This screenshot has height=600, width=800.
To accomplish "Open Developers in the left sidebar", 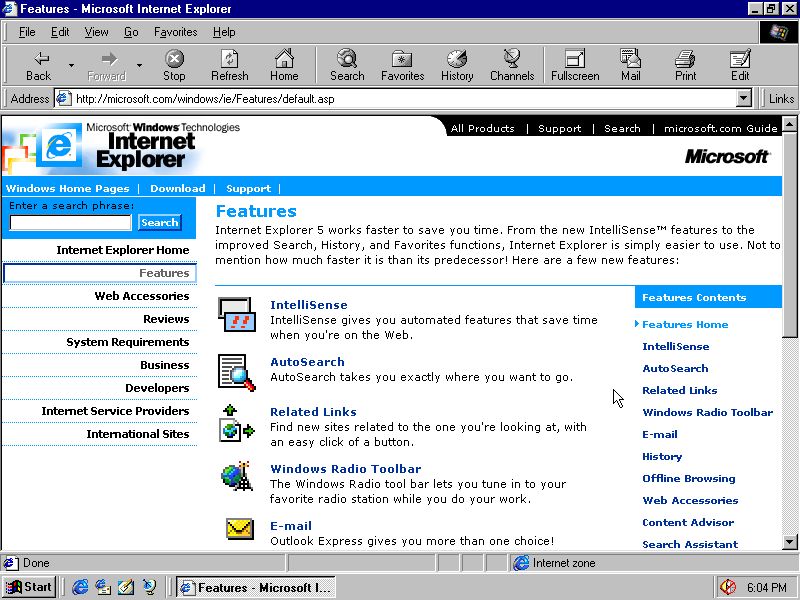I will pos(157,388).
